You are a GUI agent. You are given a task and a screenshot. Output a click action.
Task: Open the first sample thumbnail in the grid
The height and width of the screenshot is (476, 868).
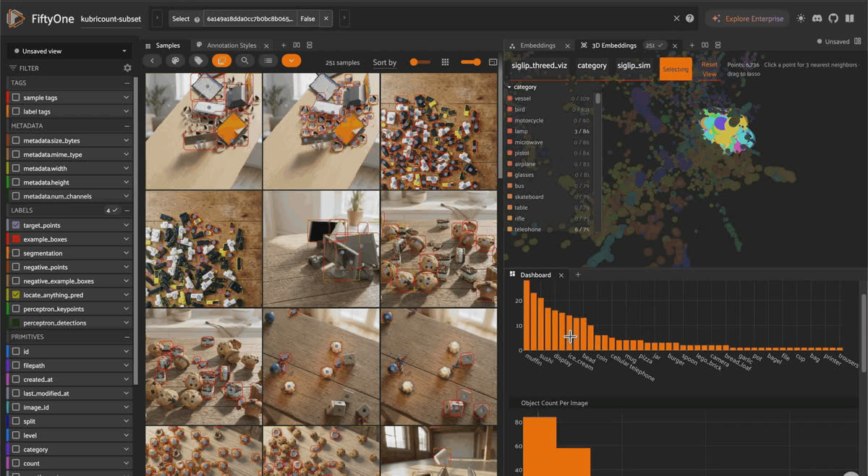point(203,130)
